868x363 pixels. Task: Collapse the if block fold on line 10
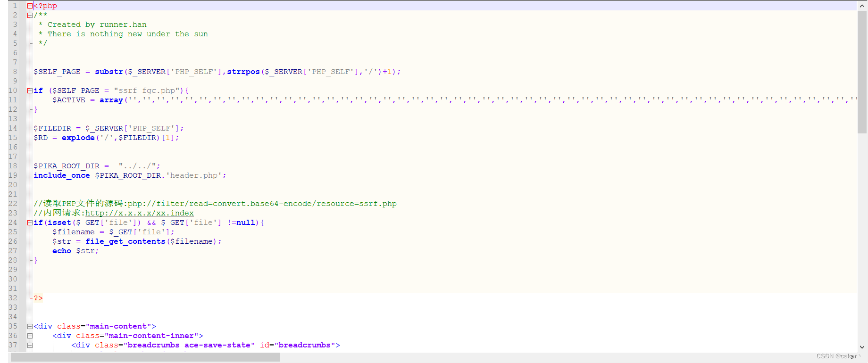(30, 91)
